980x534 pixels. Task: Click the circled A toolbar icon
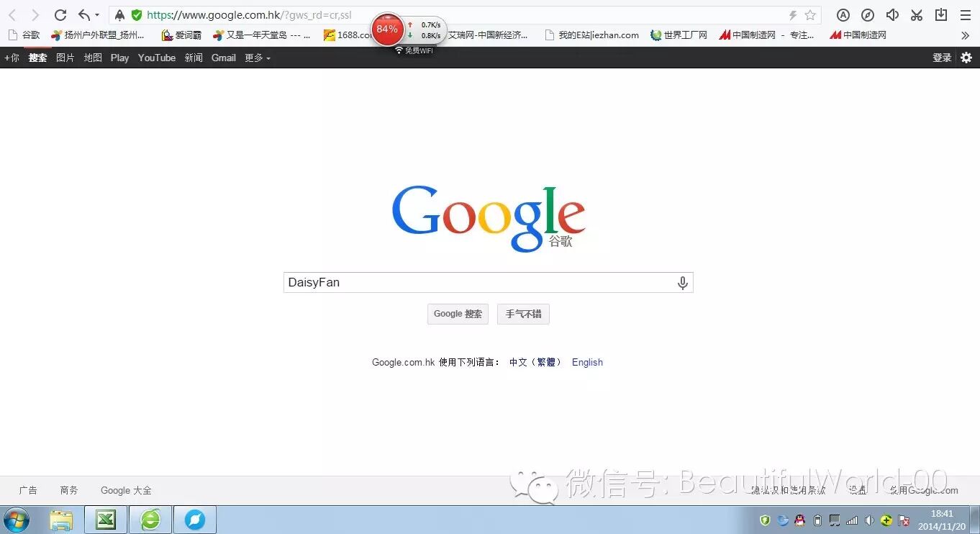(843, 15)
